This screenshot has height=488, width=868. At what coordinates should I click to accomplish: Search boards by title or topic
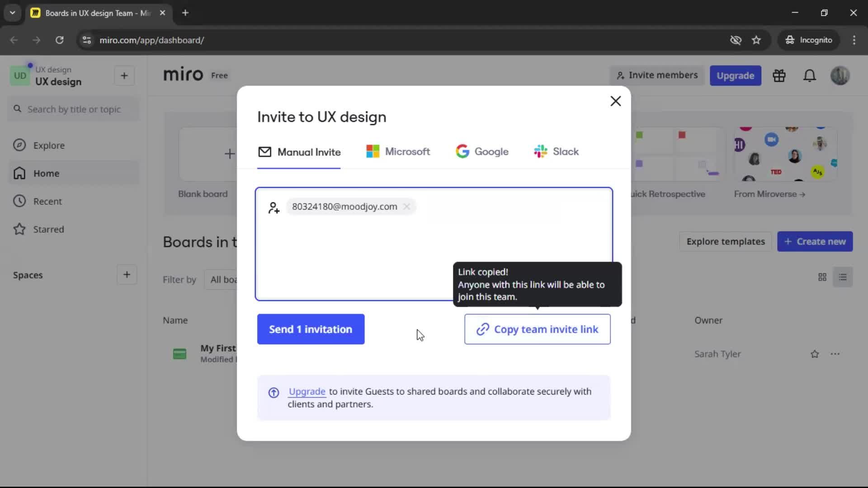point(74,109)
